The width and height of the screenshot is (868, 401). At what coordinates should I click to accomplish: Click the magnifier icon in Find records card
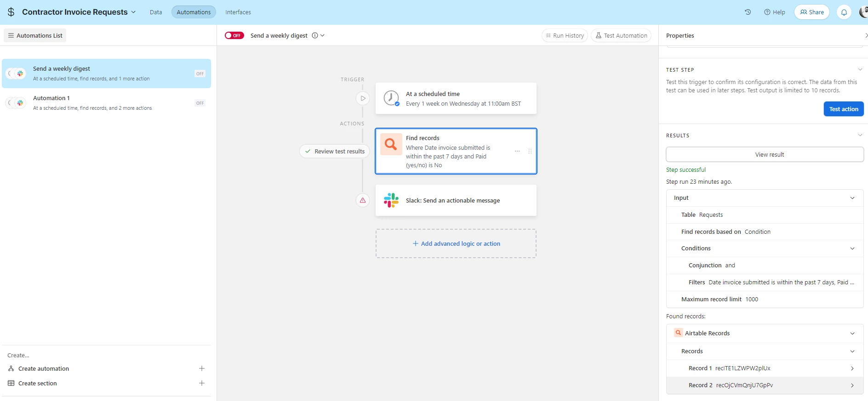point(391,144)
